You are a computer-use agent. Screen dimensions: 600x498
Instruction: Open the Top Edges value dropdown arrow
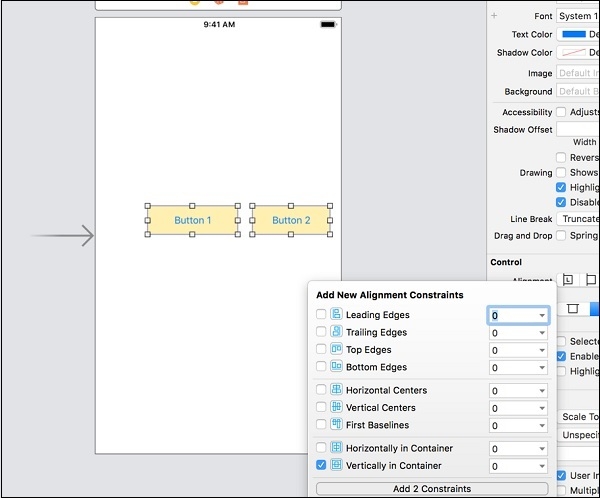click(x=542, y=350)
